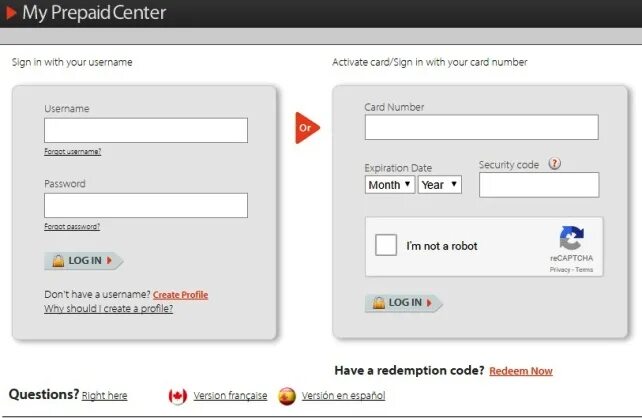The height and width of the screenshot is (418, 642).
Task: Open Why should I create a profile
Action: click(109, 309)
